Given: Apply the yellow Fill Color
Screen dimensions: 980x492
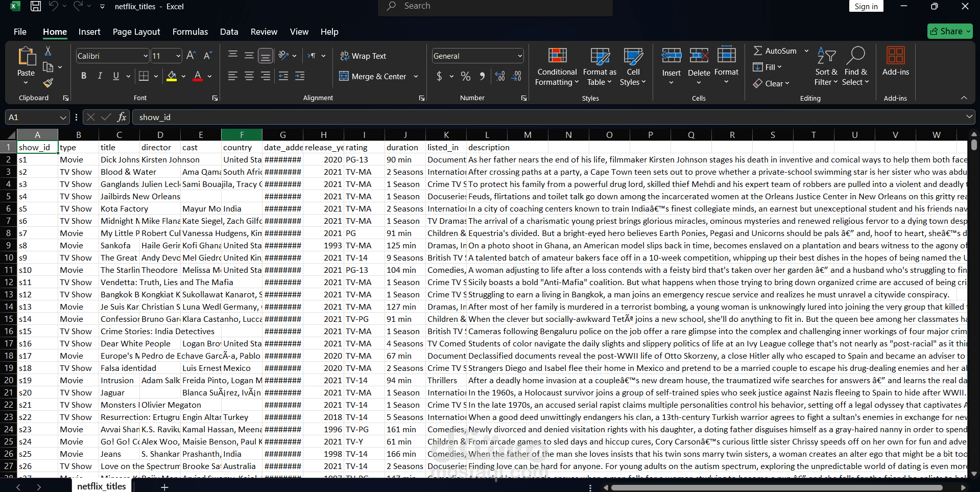Looking at the screenshot, I should (x=172, y=76).
